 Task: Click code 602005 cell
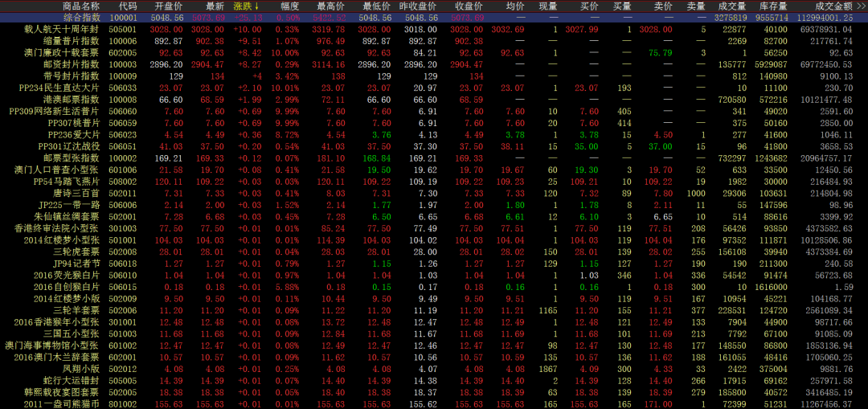123,52
